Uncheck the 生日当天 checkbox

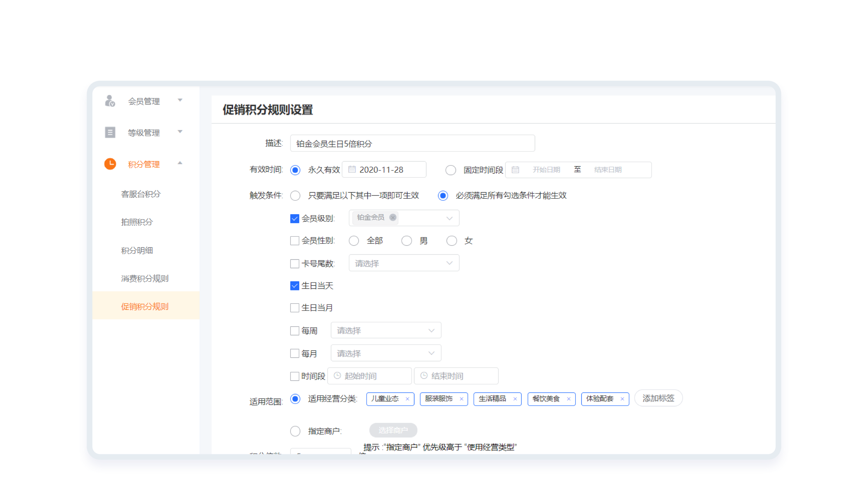(x=295, y=286)
